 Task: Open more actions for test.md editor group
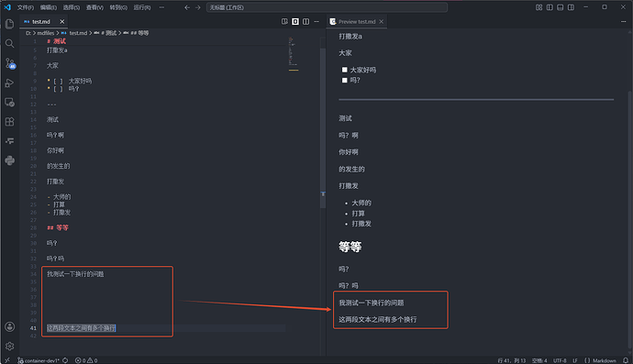tap(316, 21)
